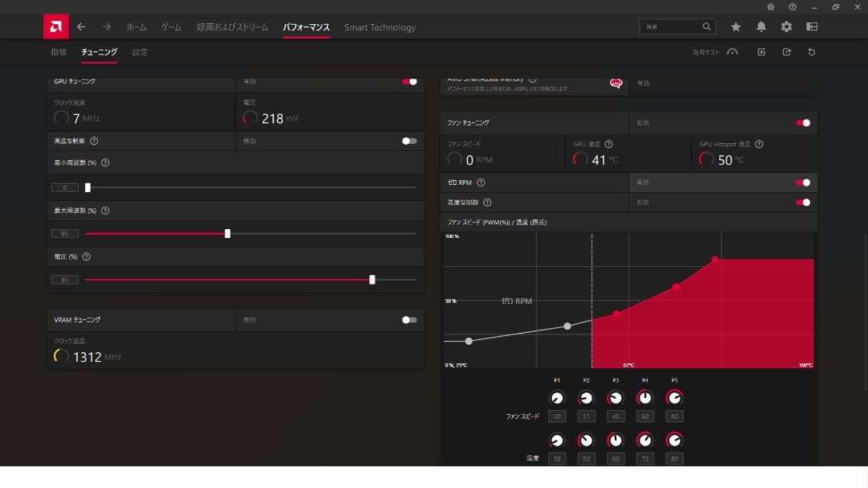Open favorites with the star icon
This screenshot has height=488, width=868.
pos(735,27)
